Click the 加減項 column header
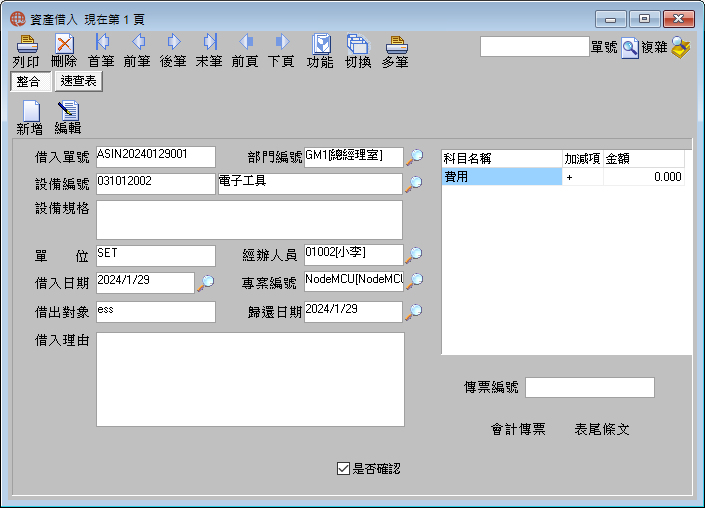 (582, 159)
